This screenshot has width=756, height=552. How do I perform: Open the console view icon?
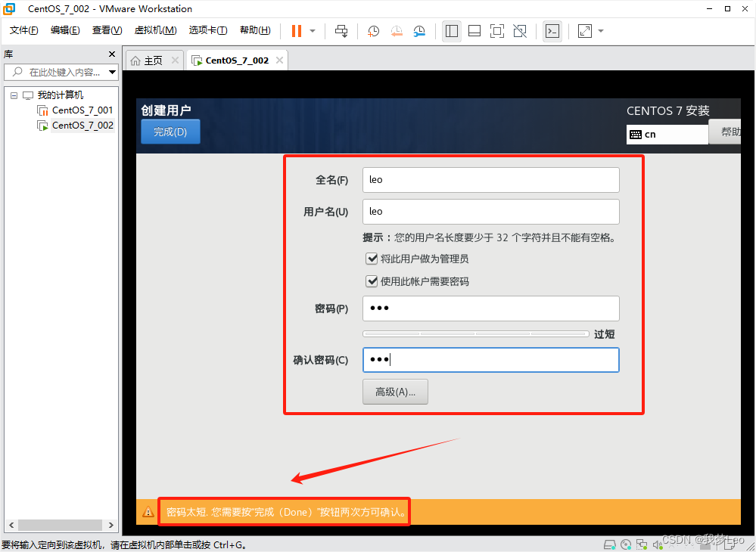(x=552, y=31)
